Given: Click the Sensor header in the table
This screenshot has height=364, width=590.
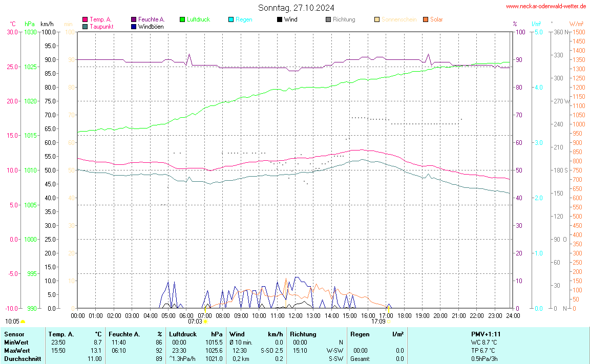Looking at the screenshot, I should (14, 334).
